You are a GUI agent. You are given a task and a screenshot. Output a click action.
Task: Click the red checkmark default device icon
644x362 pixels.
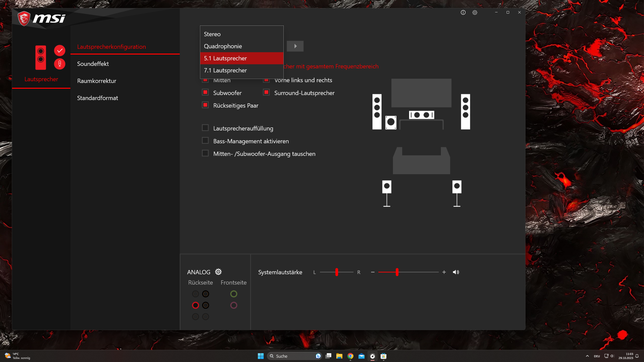click(60, 51)
